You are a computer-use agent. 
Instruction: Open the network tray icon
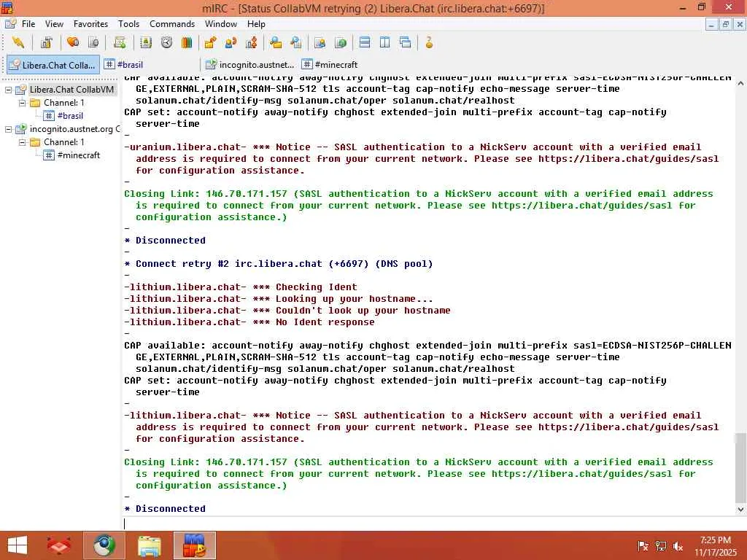pos(661,546)
